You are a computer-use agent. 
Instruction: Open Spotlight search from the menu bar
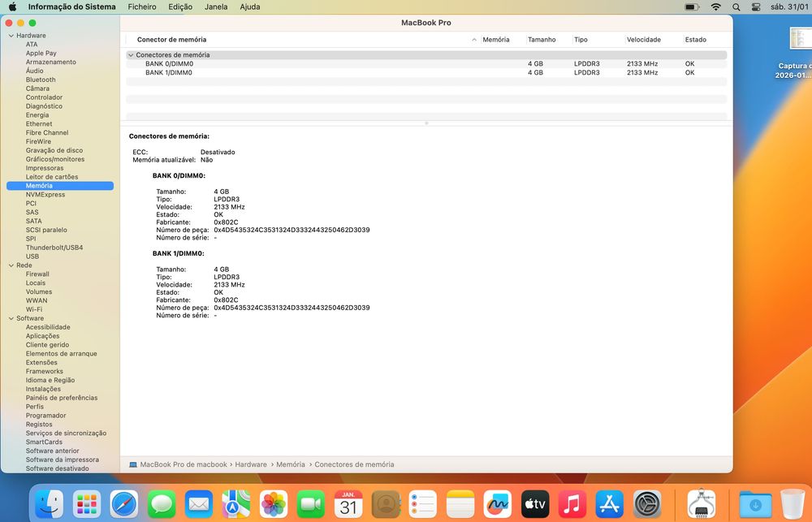736,6
